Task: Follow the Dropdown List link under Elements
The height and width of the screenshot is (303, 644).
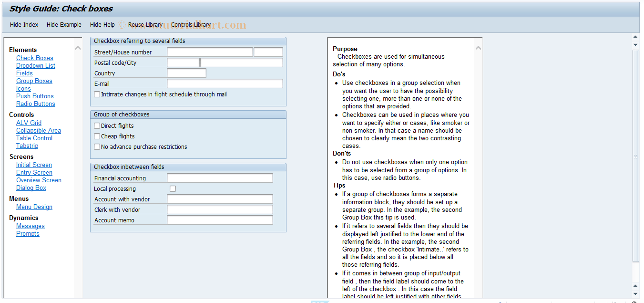Action: point(35,65)
